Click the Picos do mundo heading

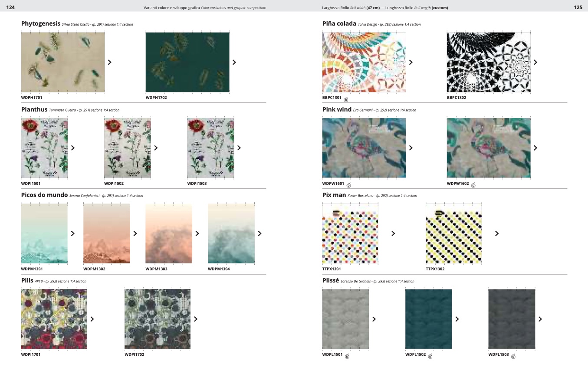pos(44,195)
